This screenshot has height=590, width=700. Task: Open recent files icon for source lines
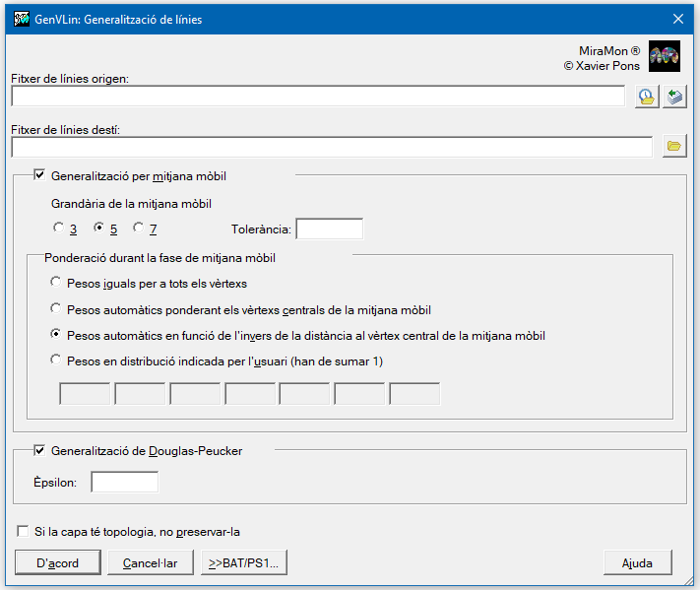[647, 97]
